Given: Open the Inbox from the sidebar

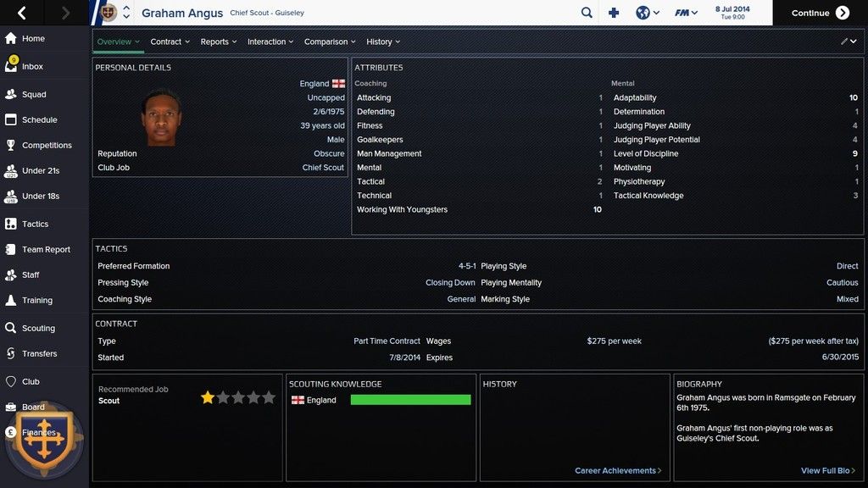Looking at the screenshot, I should [x=32, y=66].
